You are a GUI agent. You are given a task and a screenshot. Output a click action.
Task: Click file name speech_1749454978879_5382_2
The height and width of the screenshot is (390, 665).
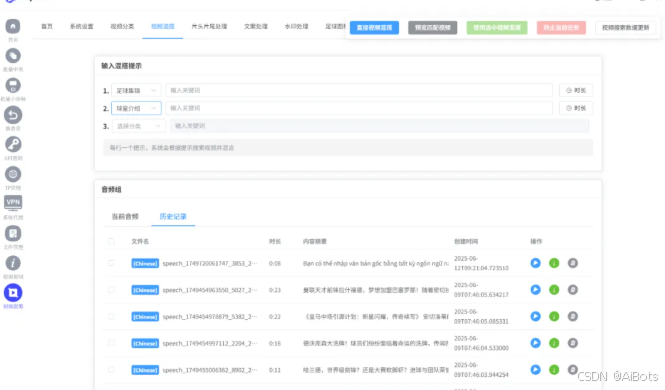tap(210, 316)
